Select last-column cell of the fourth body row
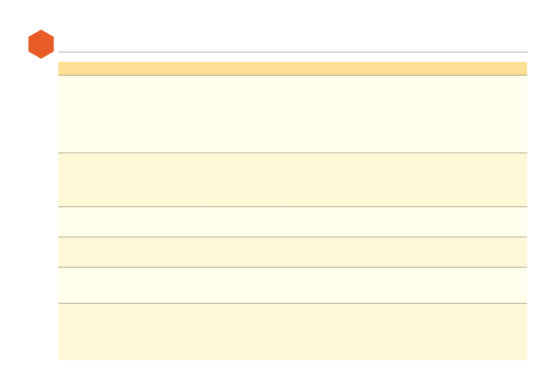Viewport: 555px width, 392px height. point(404,252)
